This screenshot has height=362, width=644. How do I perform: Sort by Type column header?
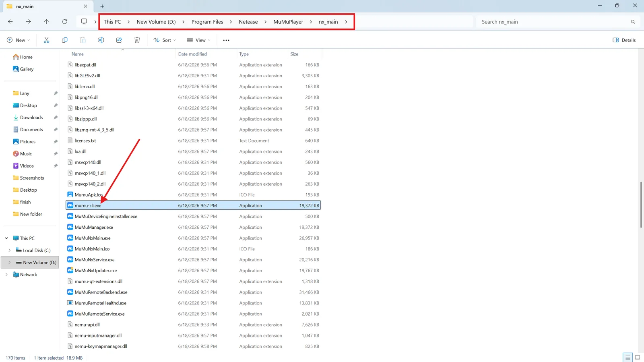click(x=244, y=54)
